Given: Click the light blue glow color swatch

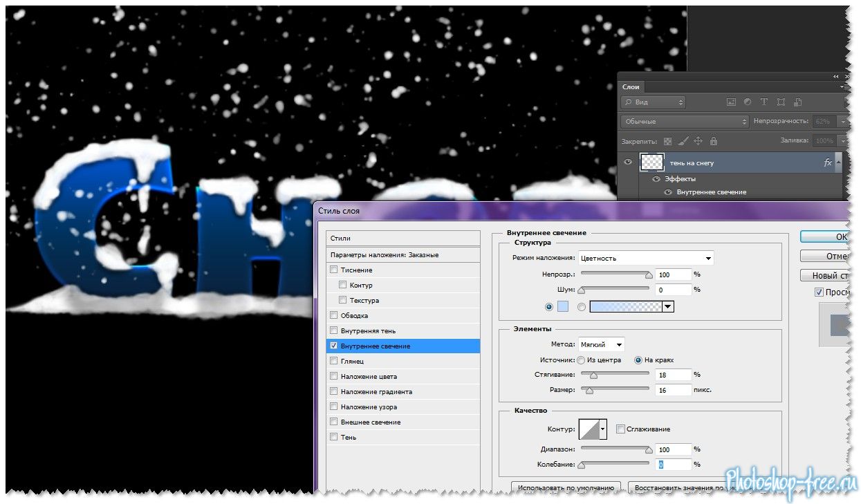Looking at the screenshot, I should pos(563,307).
